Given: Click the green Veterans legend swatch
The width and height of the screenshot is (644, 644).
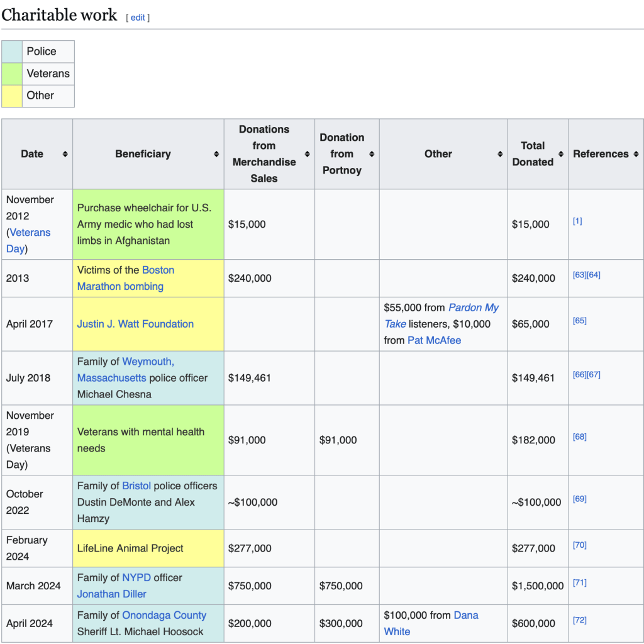Looking at the screenshot, I should point(12,74).
